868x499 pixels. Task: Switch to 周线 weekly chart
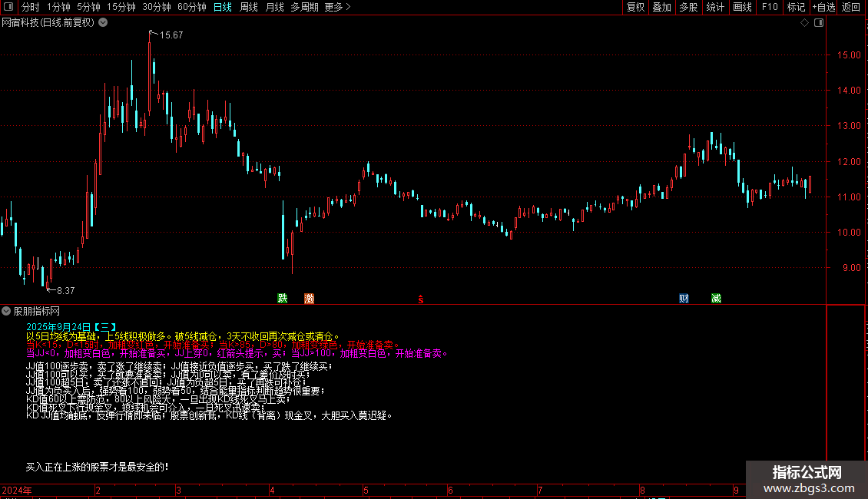click(x=249, y=7)
